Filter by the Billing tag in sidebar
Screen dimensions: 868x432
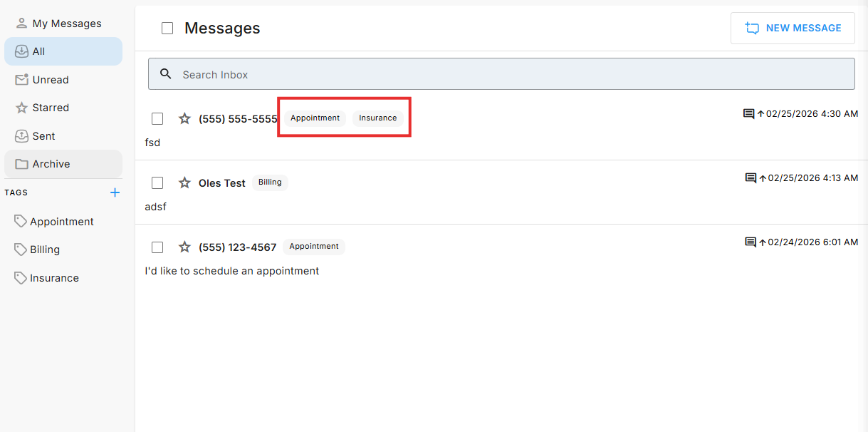pos(45,250)
